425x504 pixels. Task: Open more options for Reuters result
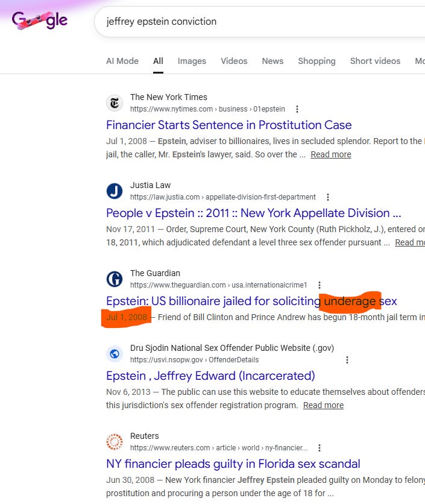[x=320, y=448]
